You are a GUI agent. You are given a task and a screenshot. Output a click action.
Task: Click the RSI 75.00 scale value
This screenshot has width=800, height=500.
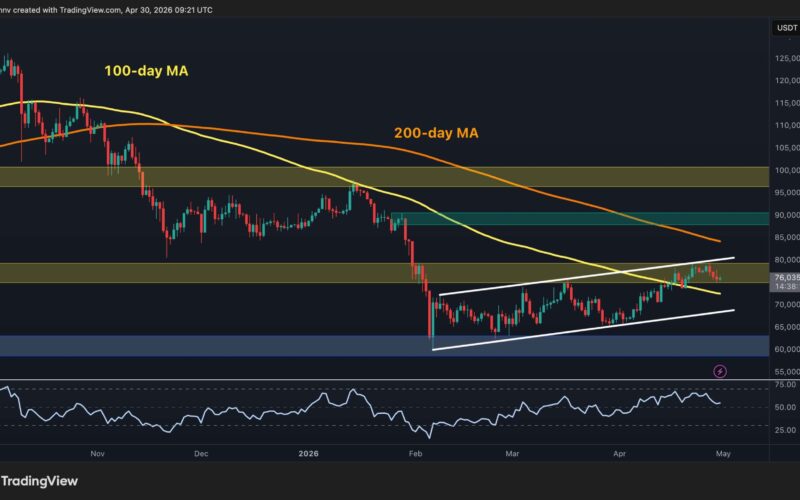pyautogui.click(x=786, y=384)
